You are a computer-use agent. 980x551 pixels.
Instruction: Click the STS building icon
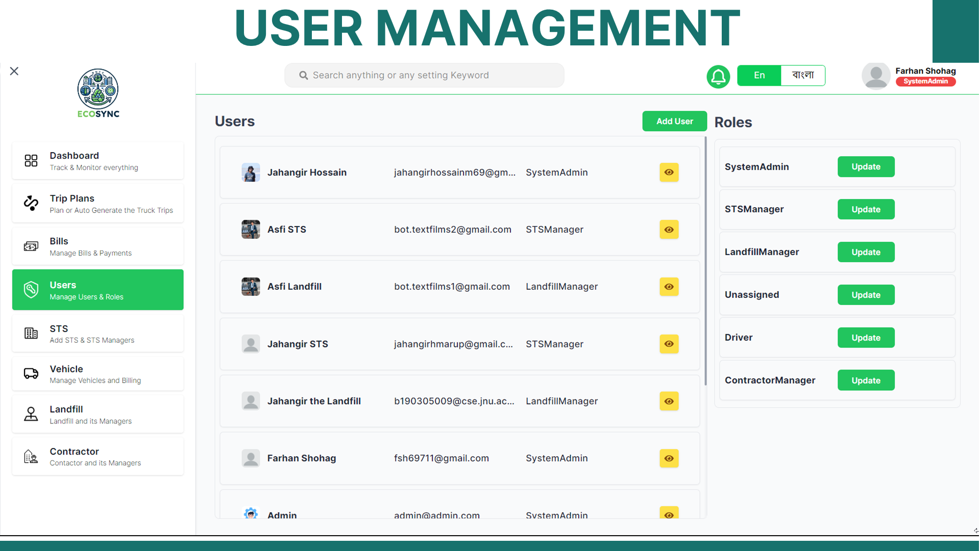[x=31, y=333]
